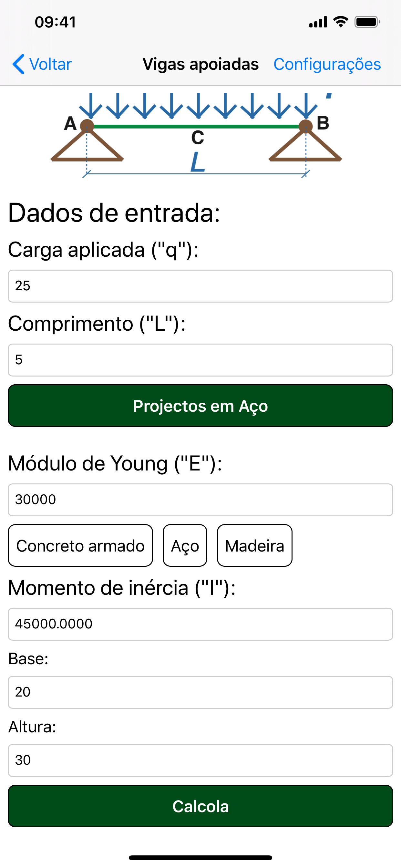Go back with Voltar link
The width and height of the screenshot is (401, 868).
[51, 64]
